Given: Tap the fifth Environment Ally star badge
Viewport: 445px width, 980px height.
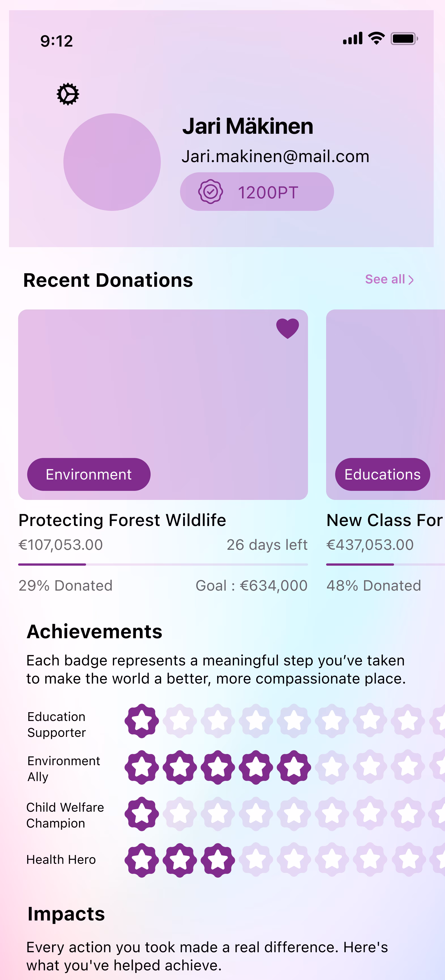Looking at the screenshot, I should [x=294, y=767].
